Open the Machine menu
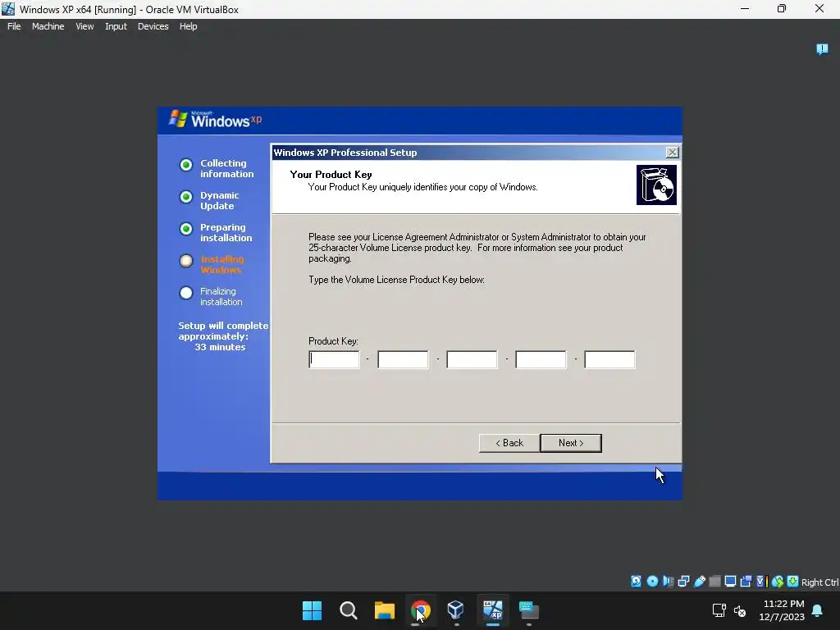Viewport: 840px width, 630px height. (x=48, y=26)
